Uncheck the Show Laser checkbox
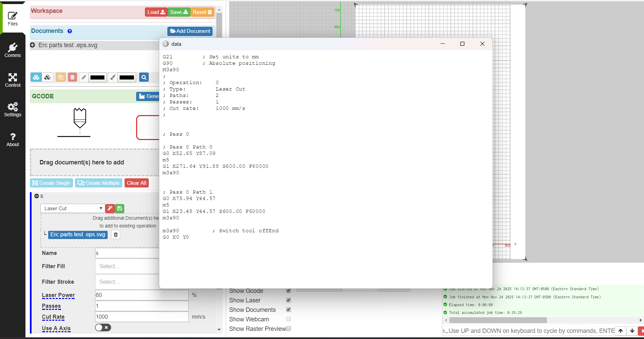This screenshot has height=339, width=644. (x=288, y=300)
